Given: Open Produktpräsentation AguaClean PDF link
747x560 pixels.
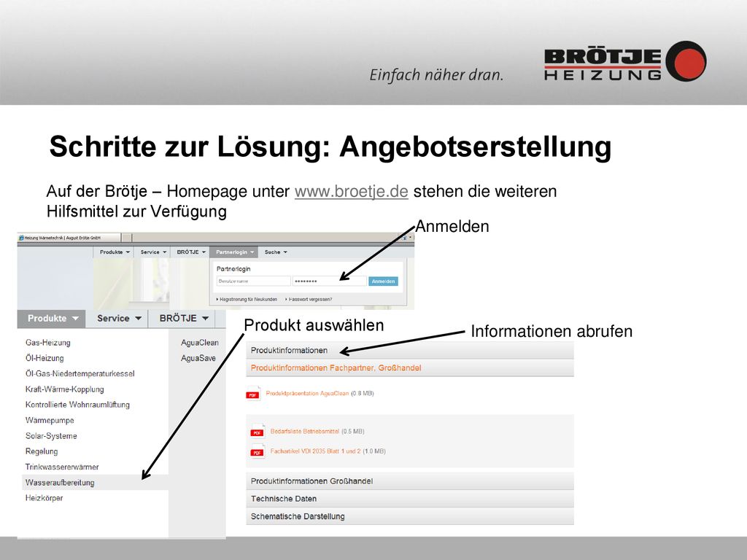Looking at the screenshot, I should click(x=307, y=393).
